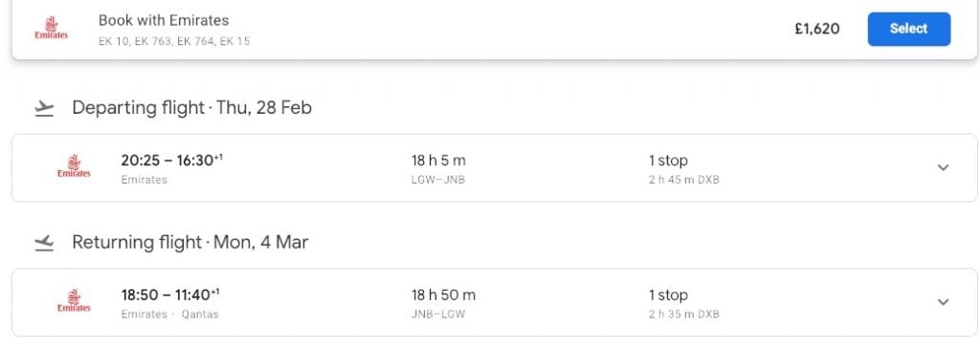This screenshot has width=980, height=349.
Task: Click the 18:50 – 11:40 return time
Action: tap(170, 294)
